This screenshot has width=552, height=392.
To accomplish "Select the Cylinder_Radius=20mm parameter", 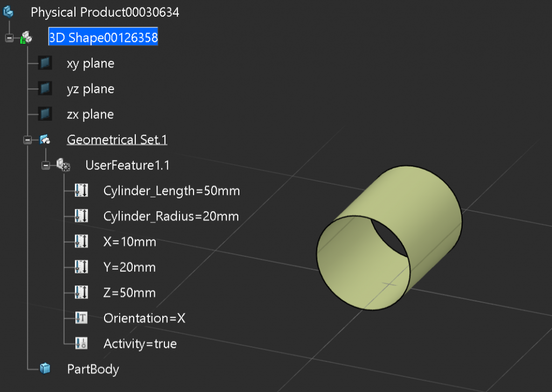I will tap(171, 216).
